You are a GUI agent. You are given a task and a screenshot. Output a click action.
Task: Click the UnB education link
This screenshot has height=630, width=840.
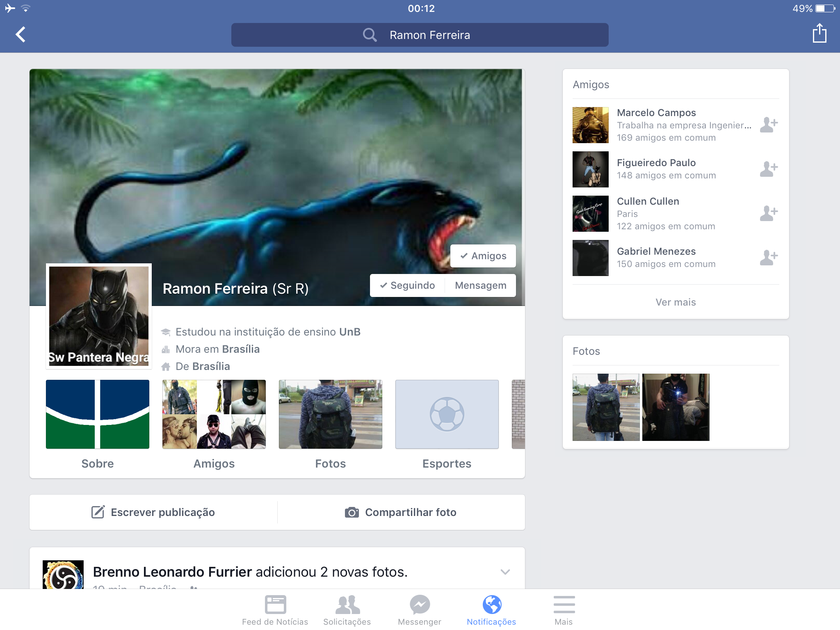coord(349,332)
